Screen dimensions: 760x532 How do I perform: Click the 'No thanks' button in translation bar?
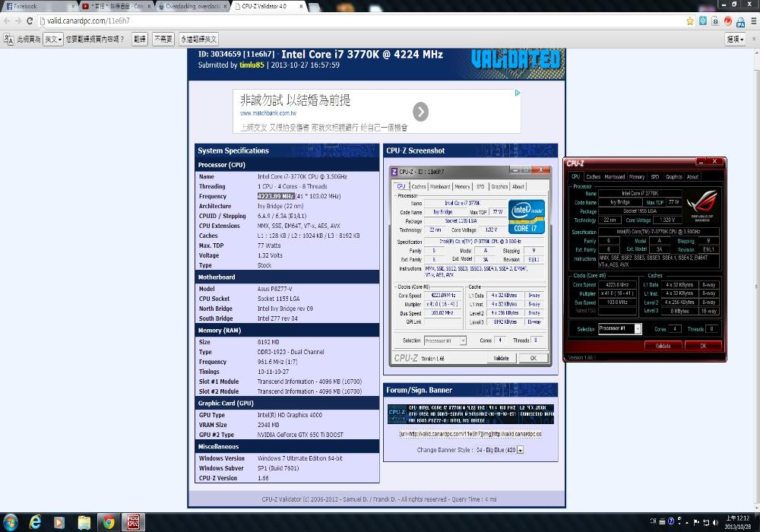click(163, 40)
